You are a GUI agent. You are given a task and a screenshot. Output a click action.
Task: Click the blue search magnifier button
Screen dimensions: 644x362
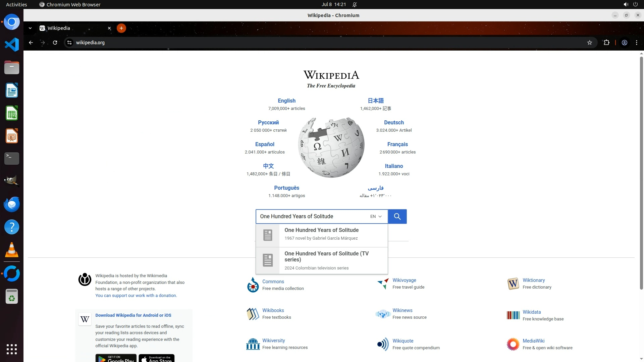[397, 217]
